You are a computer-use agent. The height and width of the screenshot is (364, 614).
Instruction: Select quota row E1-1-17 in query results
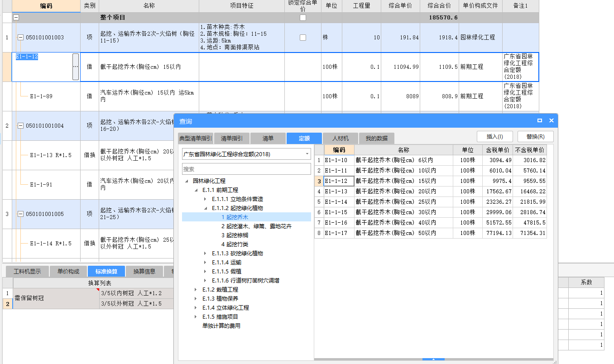pos(430,233)
